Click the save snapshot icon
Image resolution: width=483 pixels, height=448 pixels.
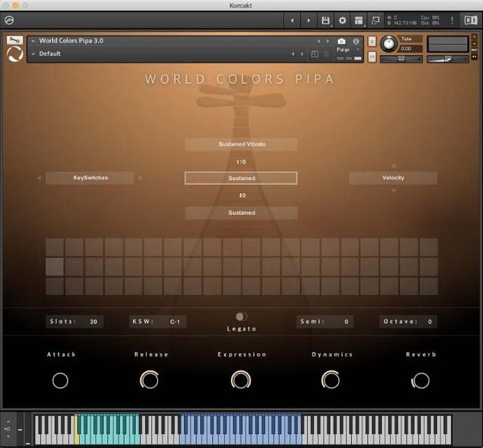click(315, 54)
